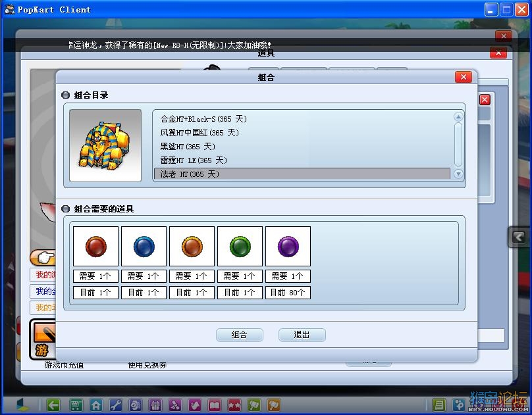The width and height of the screenshot is (532, 415).
Task: Click the pink open book icon
Action: click(x=215, y=405)
